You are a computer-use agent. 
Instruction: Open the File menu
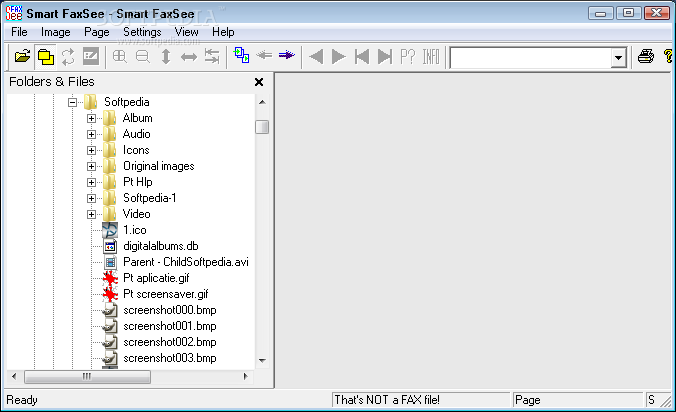19,32
